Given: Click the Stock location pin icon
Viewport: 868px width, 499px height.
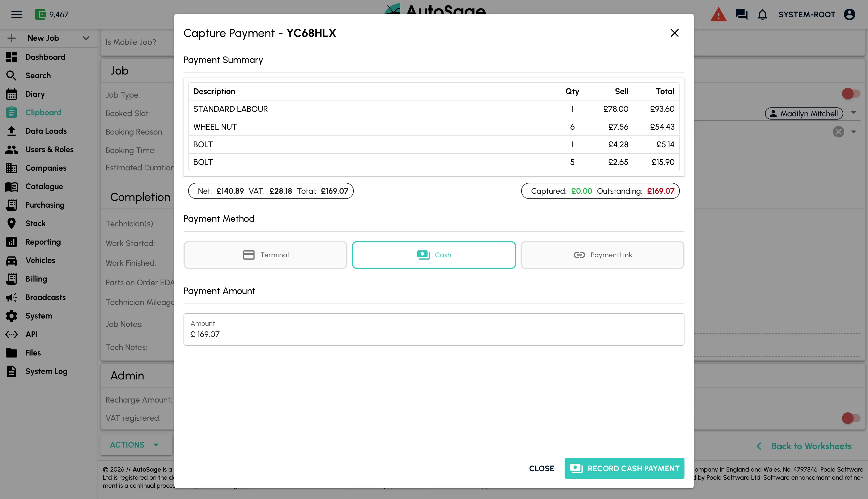Looking at the screenshot, I should 11,224.
